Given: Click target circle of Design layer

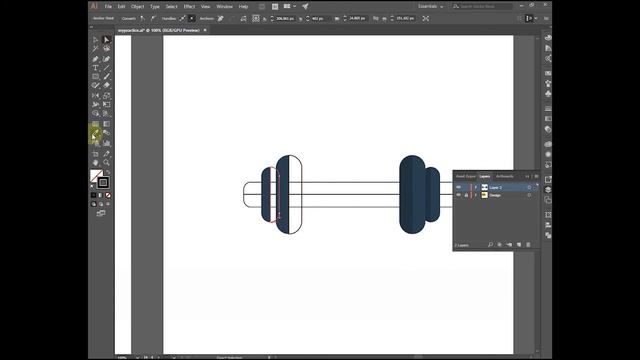Looking at the screenshot, I should pyautogui.click(x=529, y=195).
